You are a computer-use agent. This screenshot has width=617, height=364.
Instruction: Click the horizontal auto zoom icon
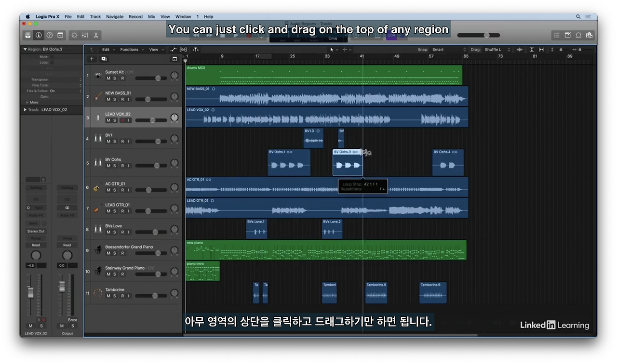click(x=541, y=50)
